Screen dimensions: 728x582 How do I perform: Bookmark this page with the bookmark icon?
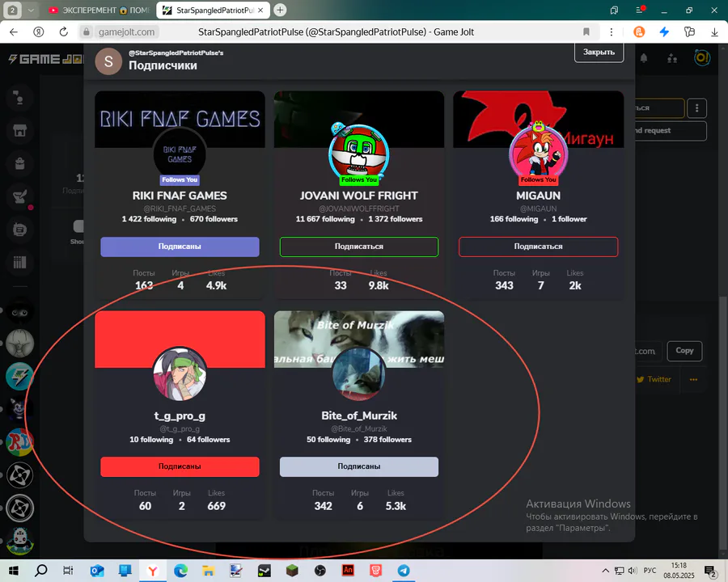pos(586,32)
